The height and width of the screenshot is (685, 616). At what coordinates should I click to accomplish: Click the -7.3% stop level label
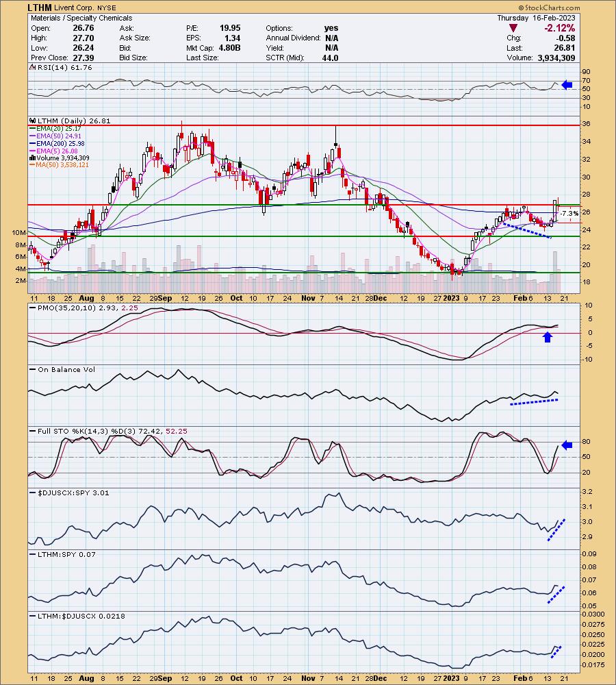pos(569,213)
